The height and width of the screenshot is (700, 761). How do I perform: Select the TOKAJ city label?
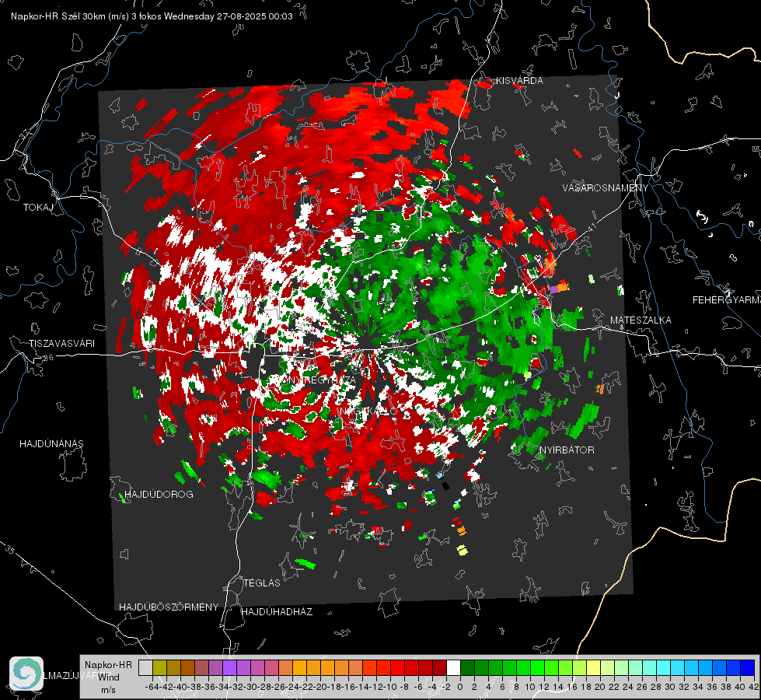[x=38, y=208]
